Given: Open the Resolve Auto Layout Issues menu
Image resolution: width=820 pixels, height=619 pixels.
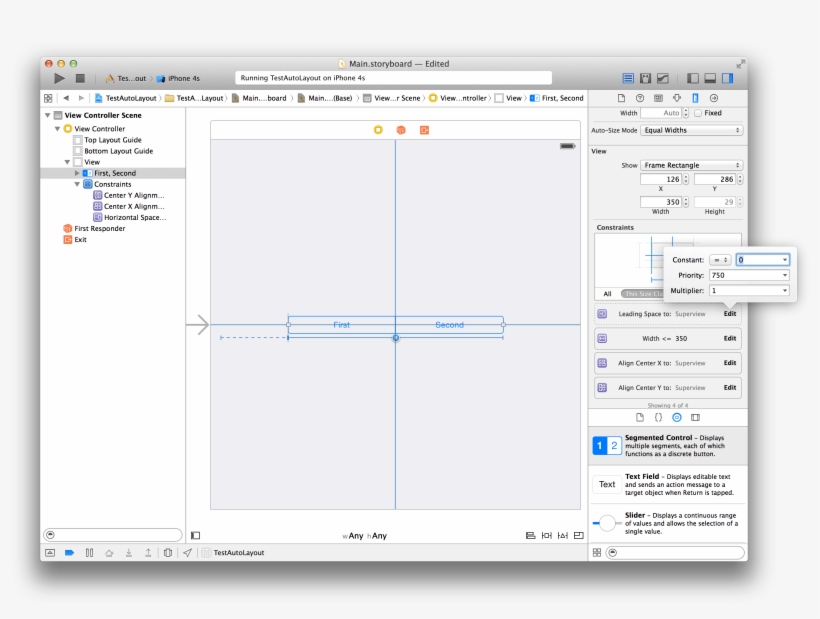Looking at the screenshot, I should click(x=563, y=536).
